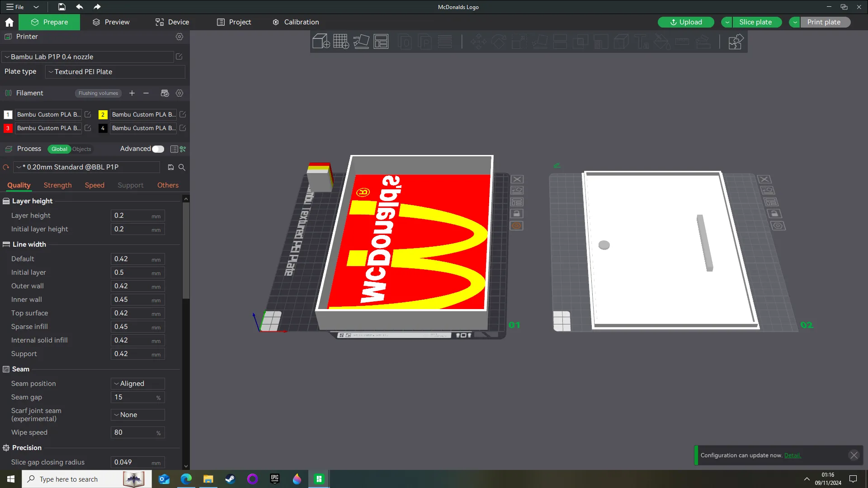The height and width of the screenshot is (488, 868).
Task: Open the Others settings tab
Action: tap(168, 185)
